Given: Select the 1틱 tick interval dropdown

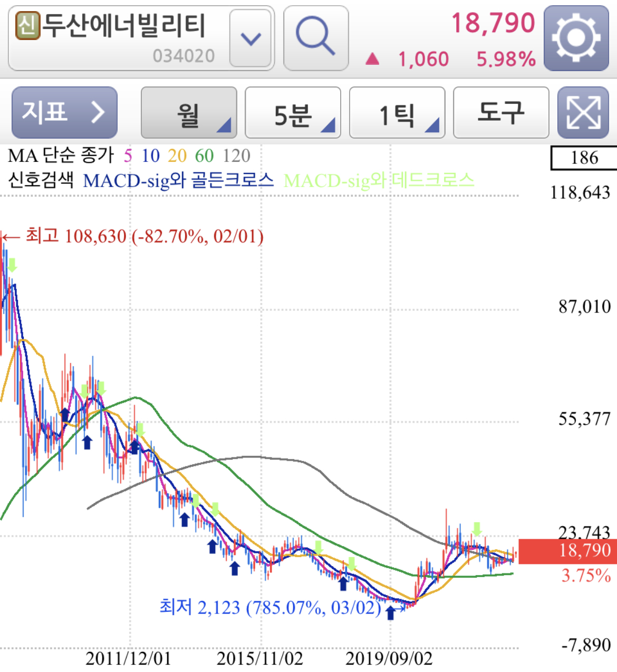Looking at the screenshot, I should click(397, 112).
